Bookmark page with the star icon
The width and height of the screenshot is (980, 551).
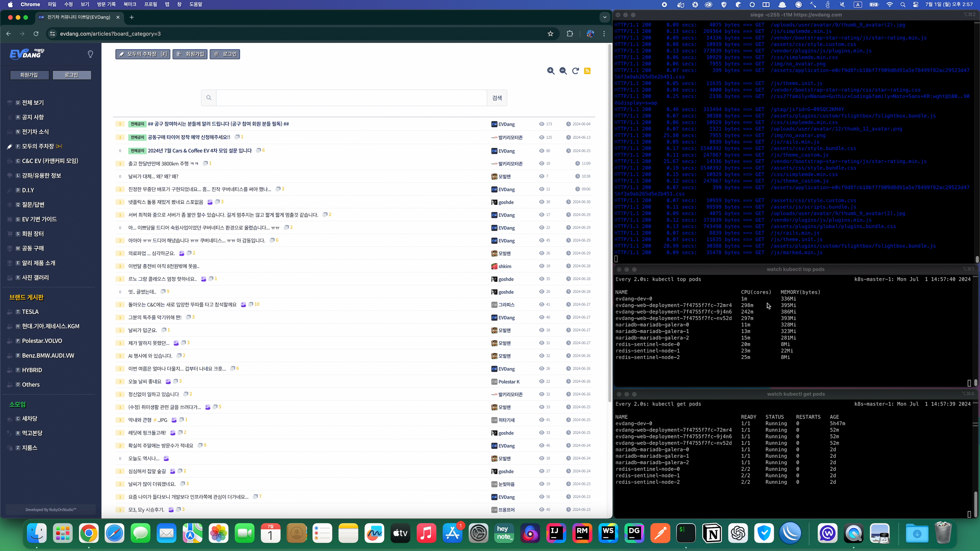pyautogui.click(x=550, y=33)
